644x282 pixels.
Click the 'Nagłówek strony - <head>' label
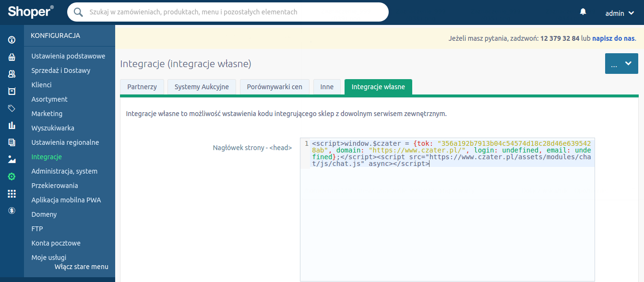pos(252,148)
